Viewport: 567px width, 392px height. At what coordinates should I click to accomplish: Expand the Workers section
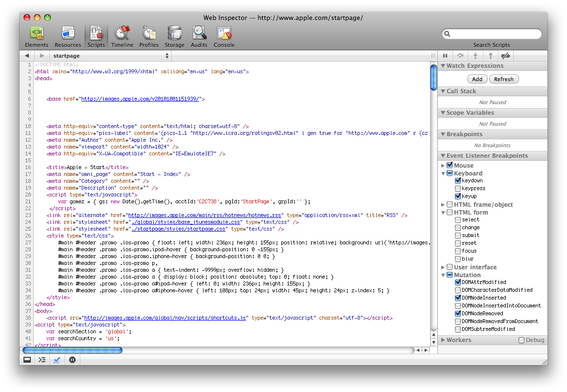coord(443,340)
